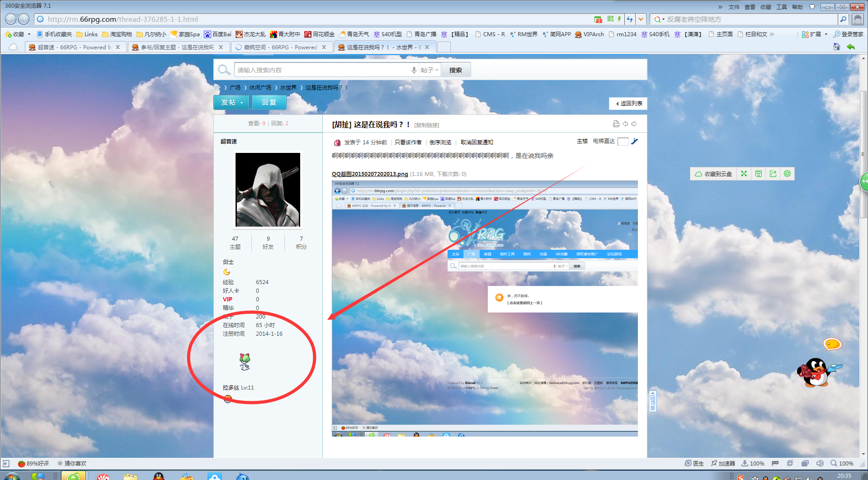The image size is (868, 480).
Task: Click the 回复 reply button
Action: [269, 103]
